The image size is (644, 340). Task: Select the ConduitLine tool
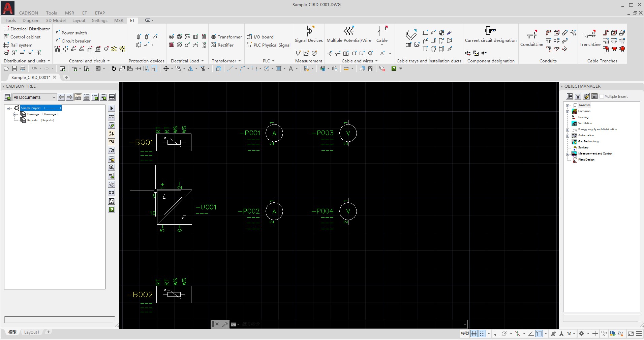[x=531, y=34]
